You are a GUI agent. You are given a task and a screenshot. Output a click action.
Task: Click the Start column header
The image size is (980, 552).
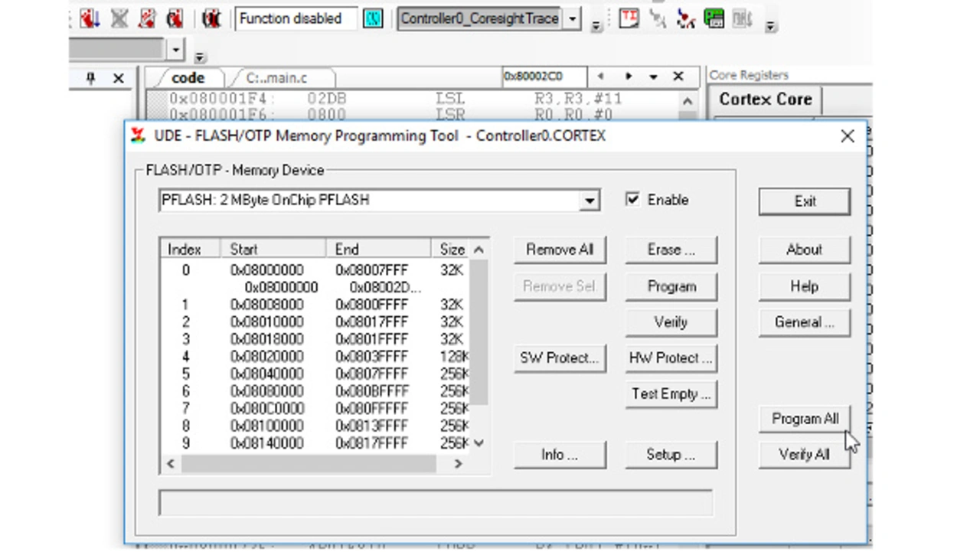coord(273,250)
